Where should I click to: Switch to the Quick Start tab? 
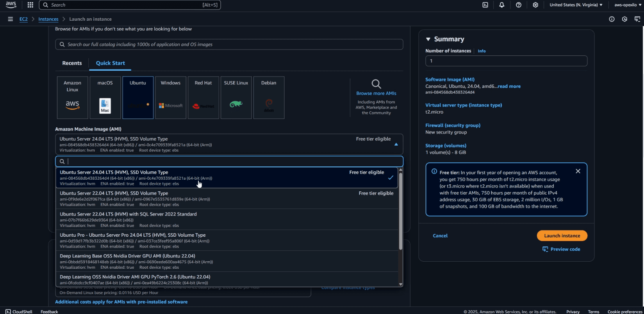(111, 63)
